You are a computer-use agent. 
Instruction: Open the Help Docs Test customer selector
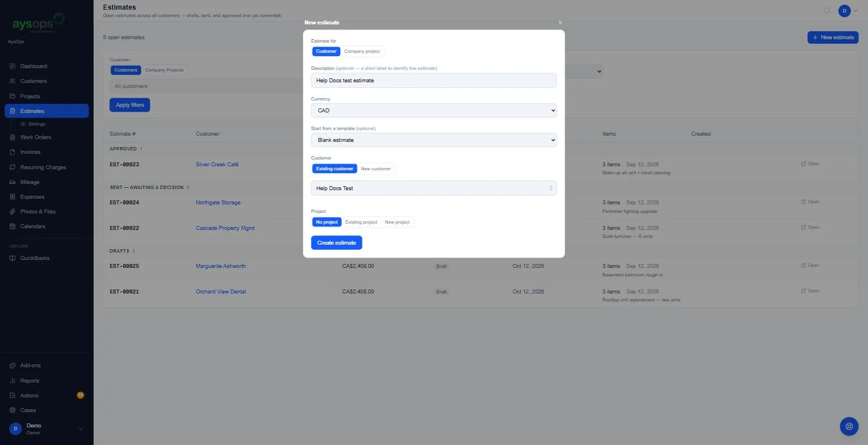[434, 188]
